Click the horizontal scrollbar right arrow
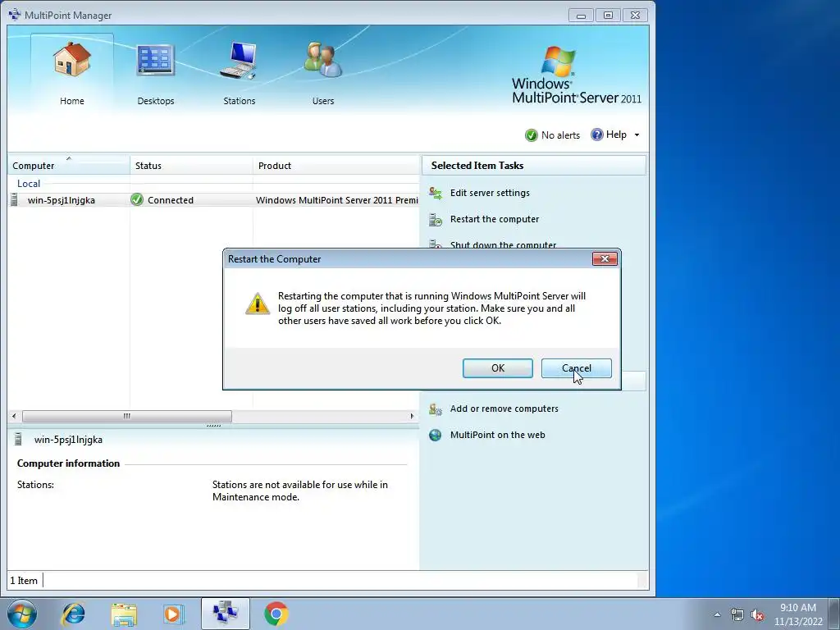Image resolution: width=840 pixels, height=630 pixels. coord(412,416)
